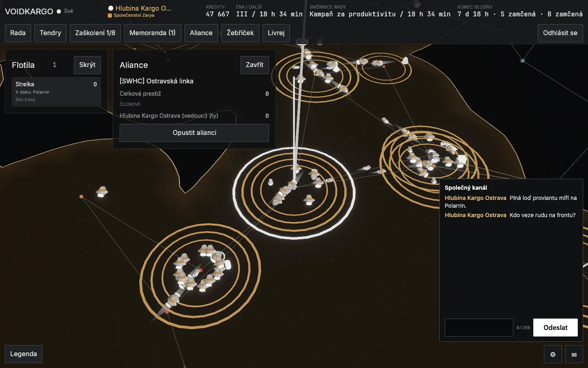The width and height of the screenshot is (588, 368).
Task: Click alliance name [SWHC] Ostravská linka
Action: tap(156, 81)
